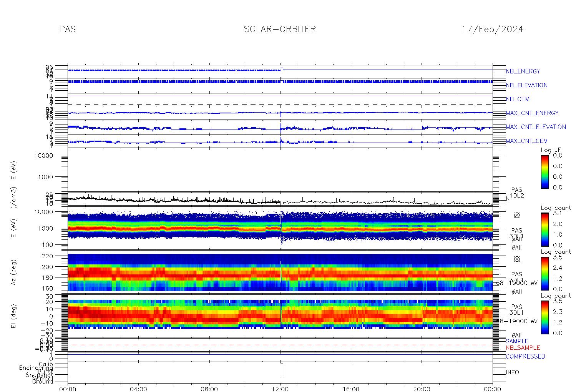Image resolution: width=581 pixels, height=392 pixels.
Task: Click the Log count color bar topped at 3.1
Action: pos(545,229)
